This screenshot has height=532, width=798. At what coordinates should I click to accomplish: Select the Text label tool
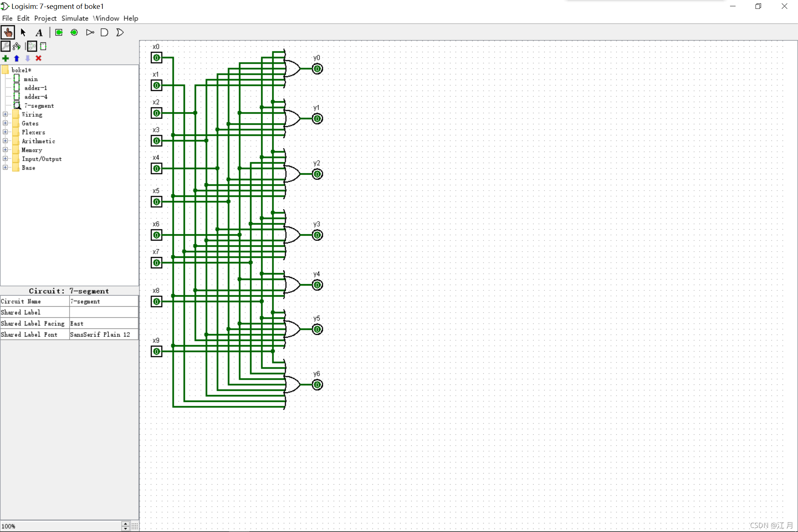coord(39,33)
